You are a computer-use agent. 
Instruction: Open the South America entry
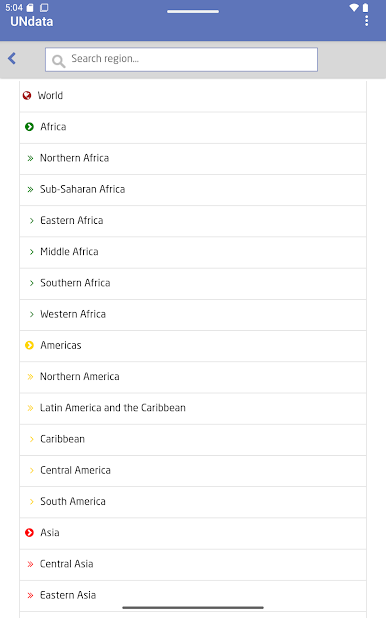point(193,502)
